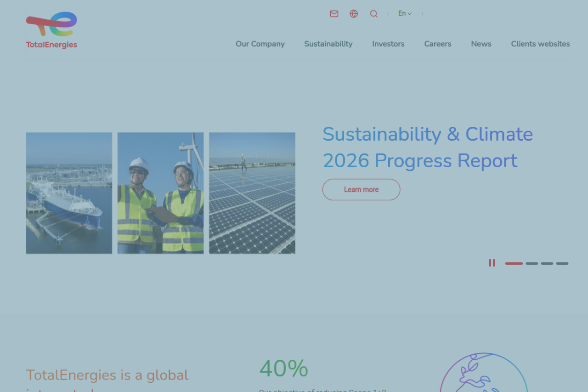The height and width of the screenshot is (392, 588).
Task: Switch to the fourth carousel slide
Action: click(562, 263)
